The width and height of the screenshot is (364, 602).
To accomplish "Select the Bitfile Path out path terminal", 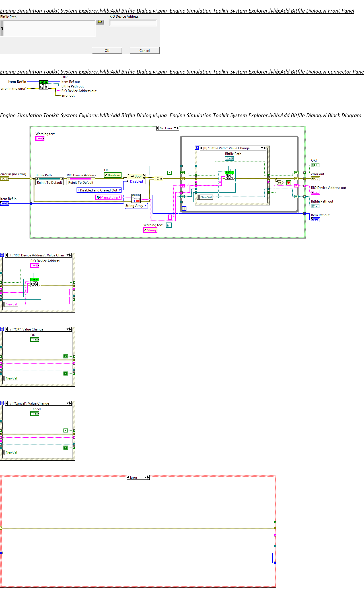I will pyautogui.click(x=315, y=206).
